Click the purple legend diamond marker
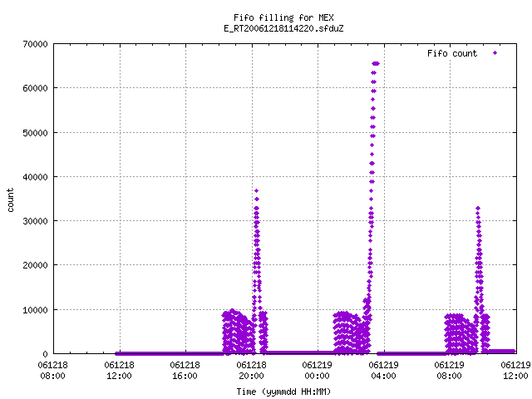 [495, 53]
